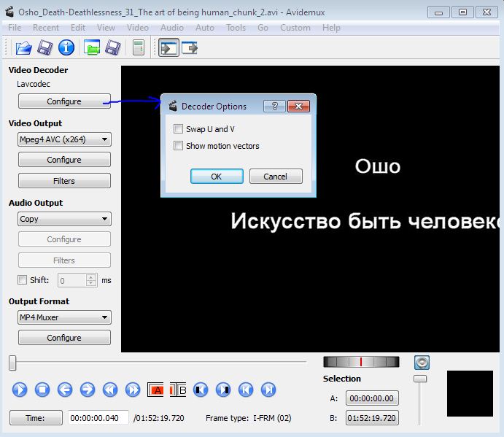Open the Video Output codec dropdown
Screen dimensions: 504x437
tap(64, 139)
